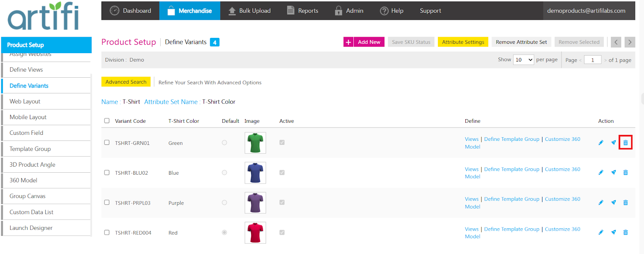This screenshot has width=644, height=254.
Task: Open Custom Field in sidebar
Action: point(46,133)
